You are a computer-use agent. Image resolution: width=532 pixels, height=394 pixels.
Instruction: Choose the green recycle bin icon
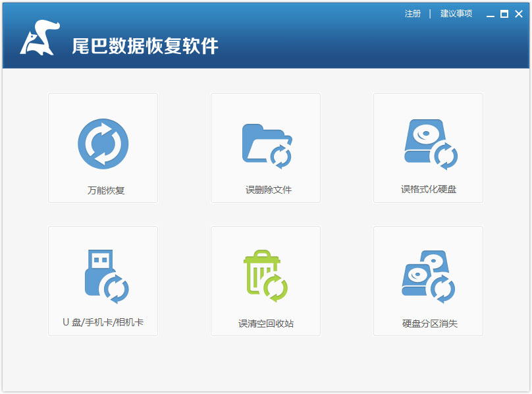[x=265, y=277]
